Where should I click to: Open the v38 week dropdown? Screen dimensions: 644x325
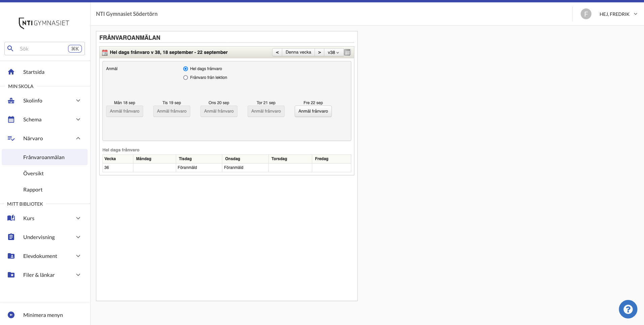(x=333, y=52)
